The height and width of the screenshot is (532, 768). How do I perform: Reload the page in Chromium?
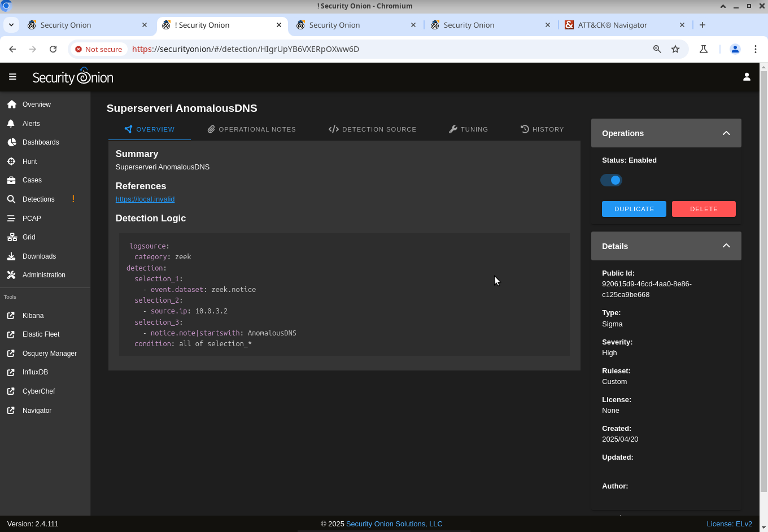(x=53, y=49)
